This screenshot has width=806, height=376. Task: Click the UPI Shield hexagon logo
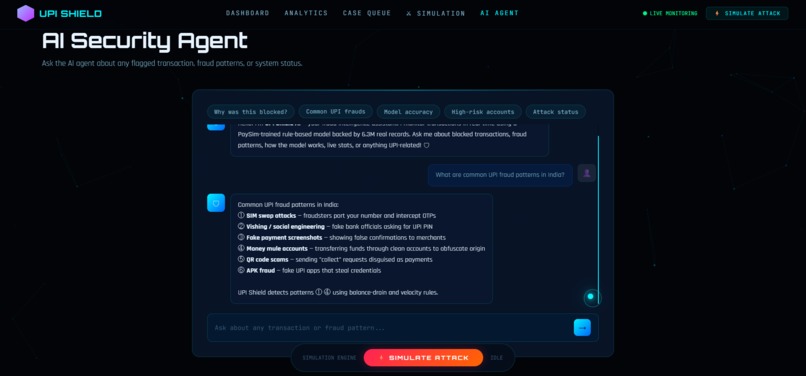coord(26,13)
